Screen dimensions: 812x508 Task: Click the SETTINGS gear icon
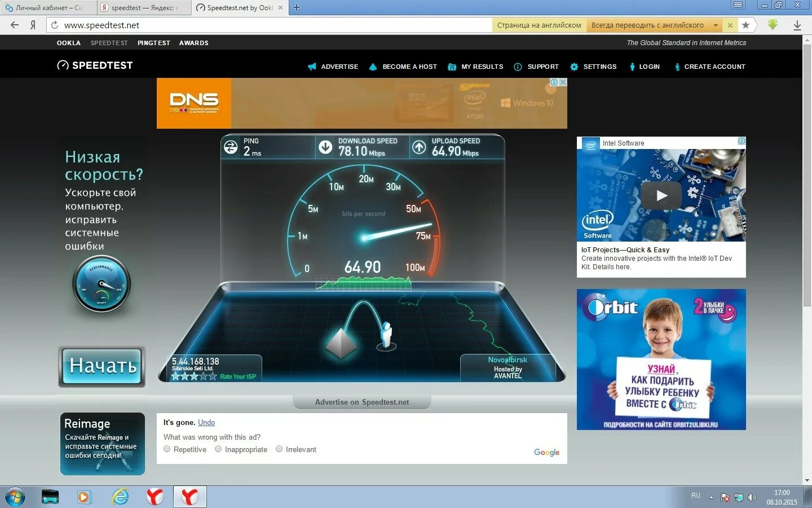(x=574, y=67)
